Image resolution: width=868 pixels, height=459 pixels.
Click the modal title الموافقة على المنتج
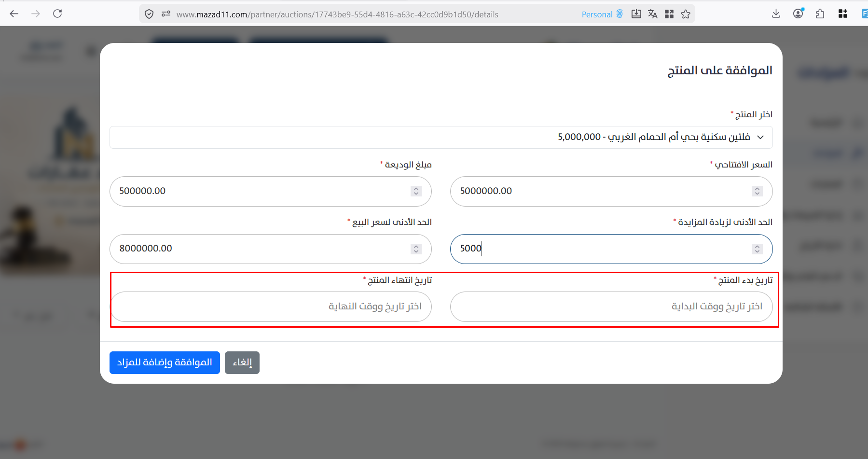point(720,71)
